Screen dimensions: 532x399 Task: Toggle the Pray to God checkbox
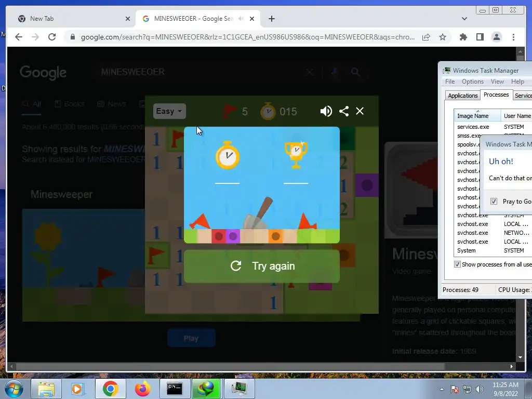coord(494,201)
